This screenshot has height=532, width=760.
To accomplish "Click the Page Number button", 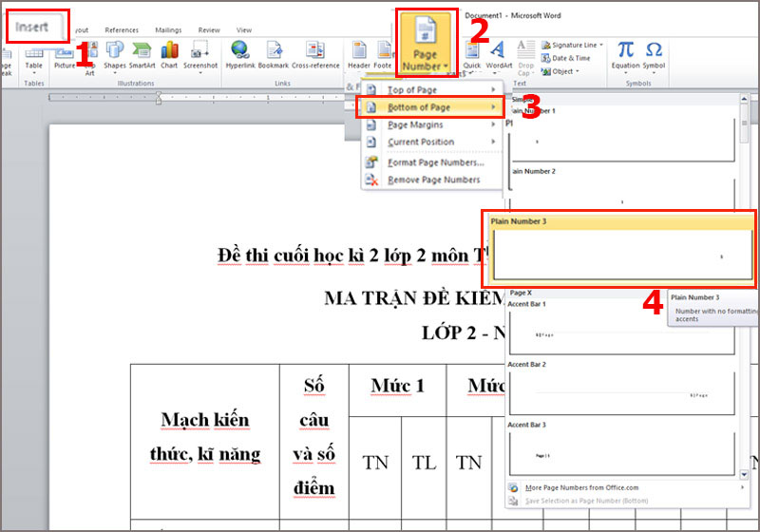I will tap(426, 44).
